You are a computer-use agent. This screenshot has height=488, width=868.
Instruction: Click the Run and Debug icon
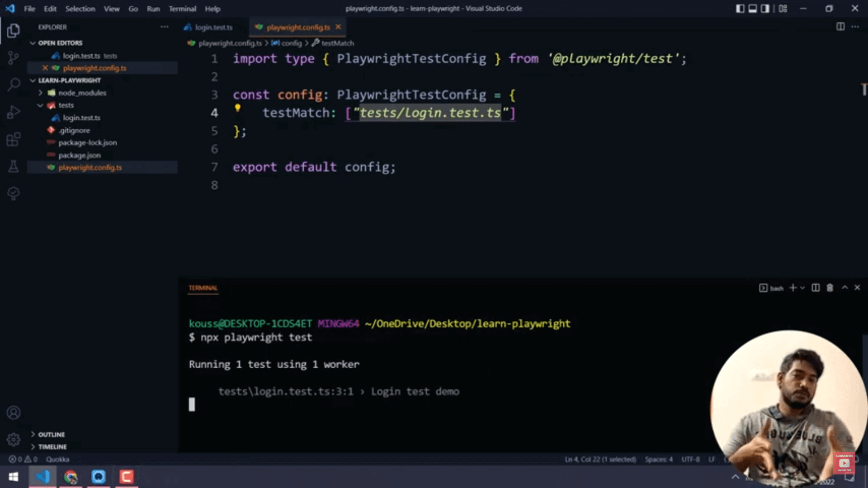(13, 112)
